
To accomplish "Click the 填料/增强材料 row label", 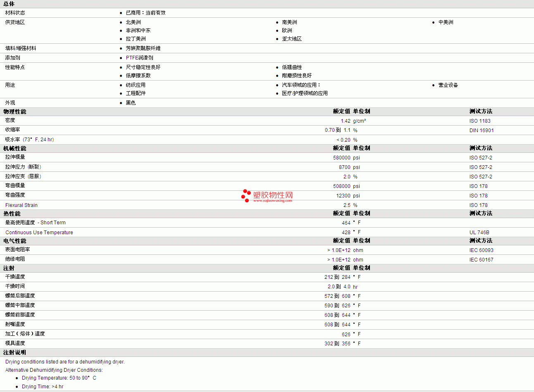I will tap(21, 48).
